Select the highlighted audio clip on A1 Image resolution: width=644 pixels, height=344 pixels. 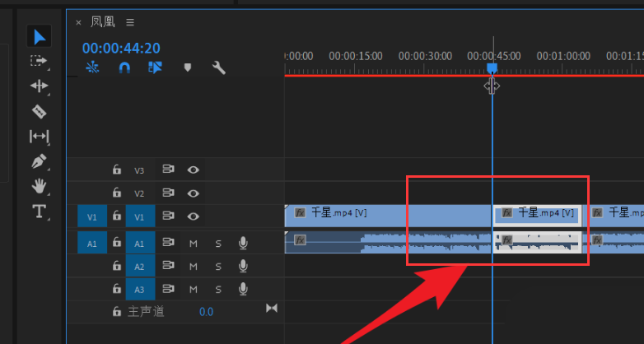click(x=537, y=242)
